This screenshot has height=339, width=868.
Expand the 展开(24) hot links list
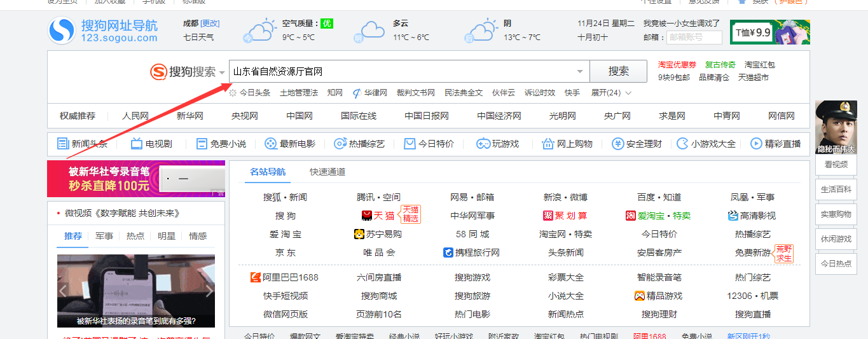pyautogui.click(x=611, y=93)
